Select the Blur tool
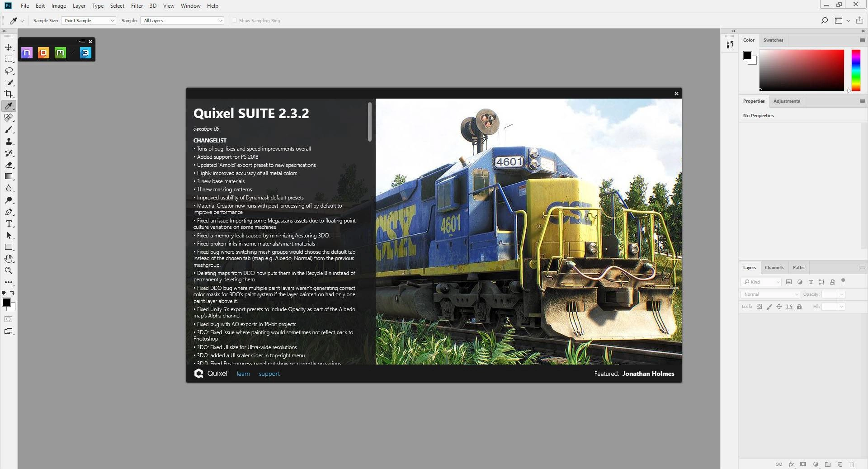Image resolution: width=868 pixels, height=469 pixels. point(9,188)
